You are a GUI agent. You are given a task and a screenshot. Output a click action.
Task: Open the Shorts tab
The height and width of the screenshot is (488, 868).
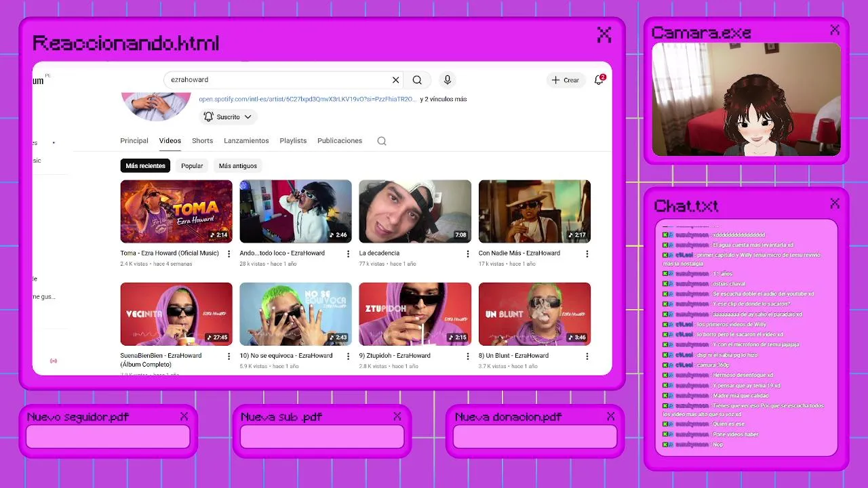click(202, 141)
